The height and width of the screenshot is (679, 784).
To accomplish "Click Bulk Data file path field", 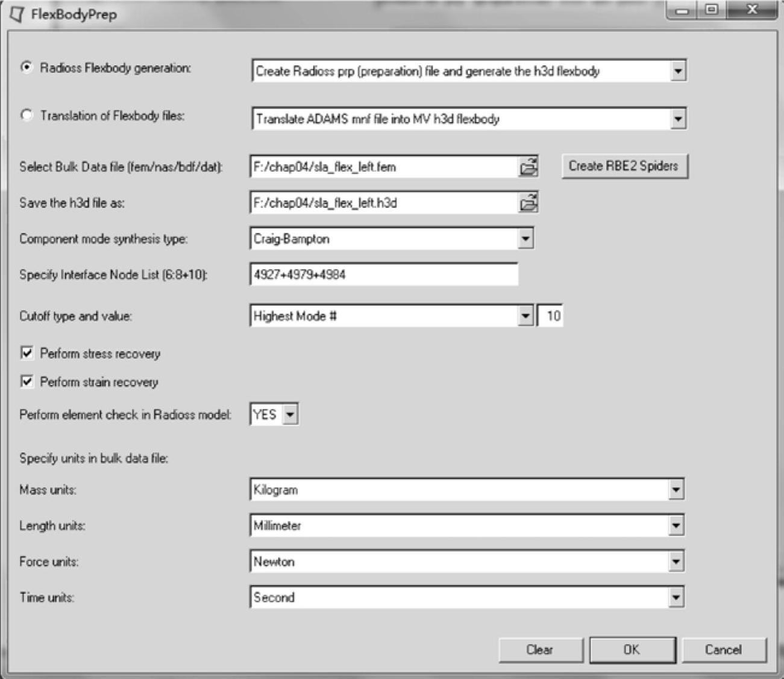I will tap(384, 167).
